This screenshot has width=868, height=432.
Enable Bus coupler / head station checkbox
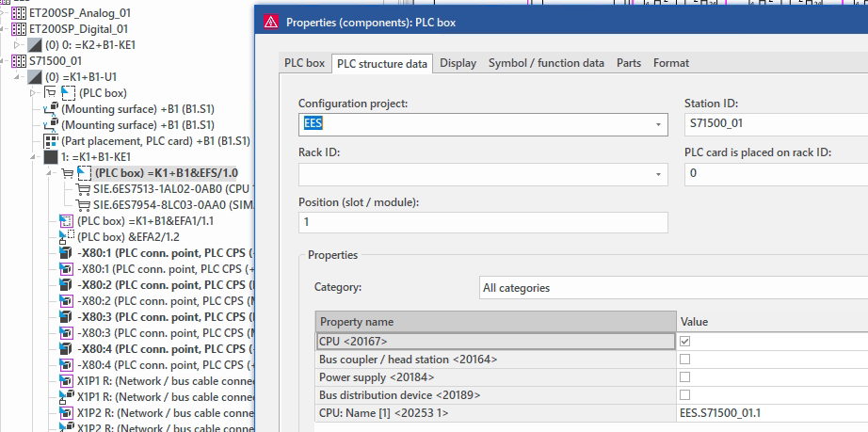click(x=684, y=360)
